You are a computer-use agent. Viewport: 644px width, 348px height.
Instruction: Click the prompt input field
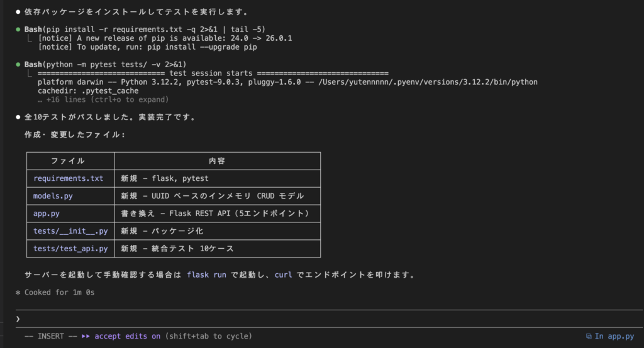(x=328, y=319)
